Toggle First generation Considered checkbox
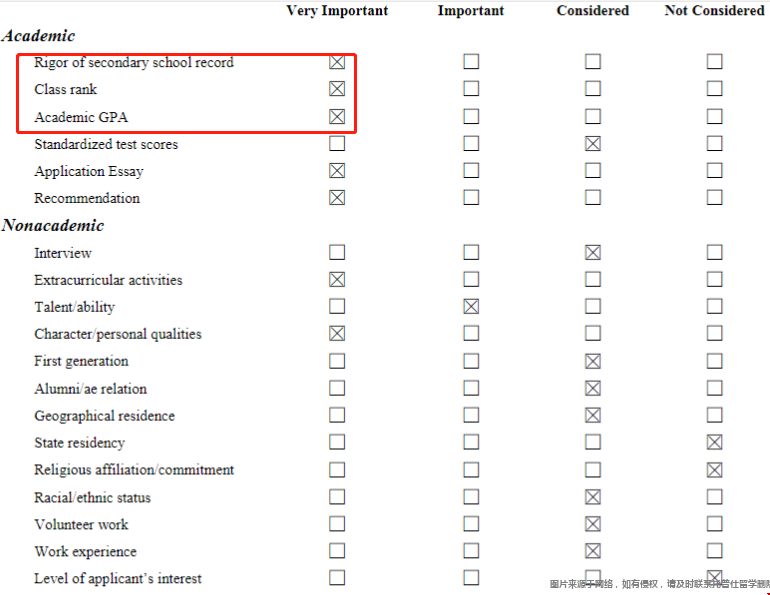 (x=593, y=361)
